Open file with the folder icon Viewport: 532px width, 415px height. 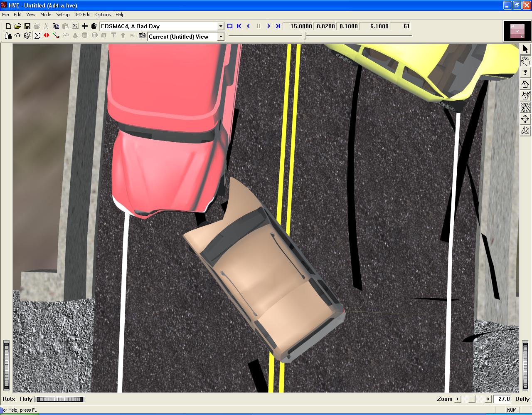click(18, 26)
